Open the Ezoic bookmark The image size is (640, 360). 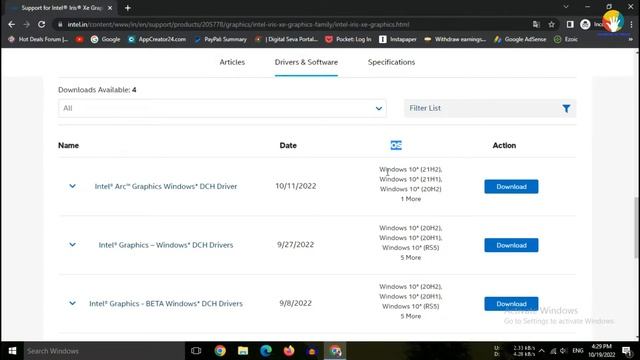click(x=566, y=39)
